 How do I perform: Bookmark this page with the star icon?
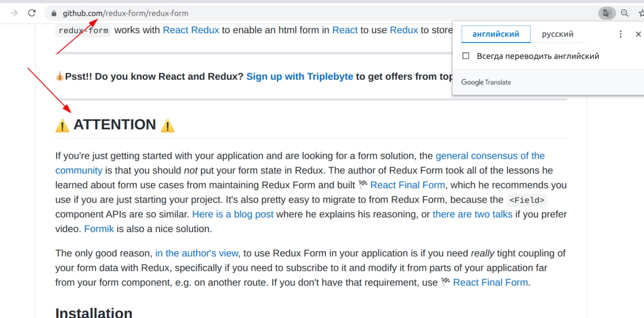(x=640, y=13)
